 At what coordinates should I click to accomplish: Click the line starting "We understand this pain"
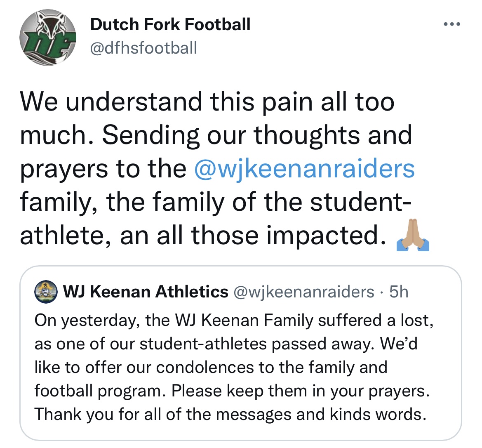(x=207, y=102)
